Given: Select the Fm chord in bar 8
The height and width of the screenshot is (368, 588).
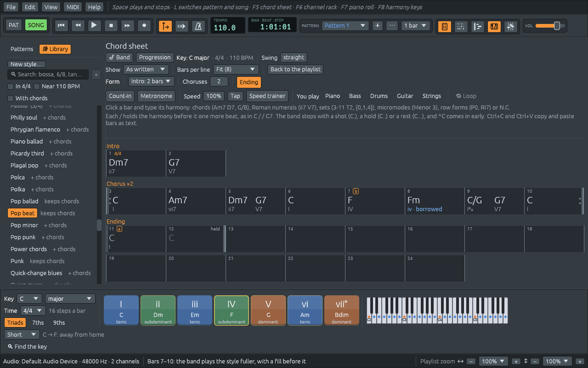Looking at the screenshot, I should coord(413,200).
